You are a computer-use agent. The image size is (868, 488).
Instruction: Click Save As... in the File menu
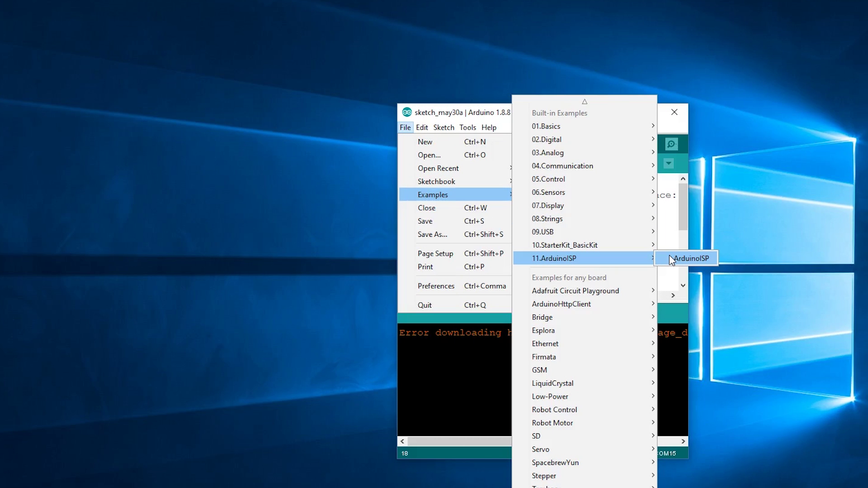coord(455,234)
